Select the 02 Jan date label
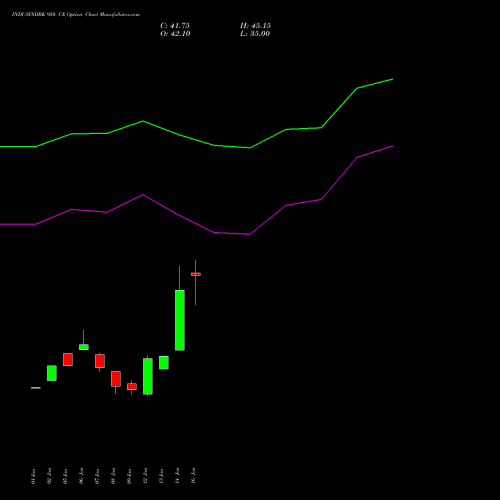Viewport: 500px width, 500px height. [x=49, y=476]
